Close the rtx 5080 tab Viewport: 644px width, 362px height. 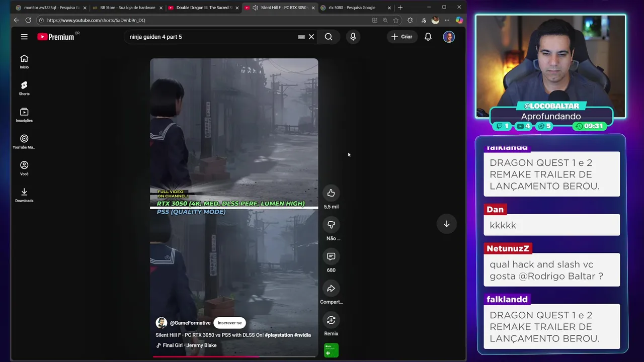[x=389, y=8]
